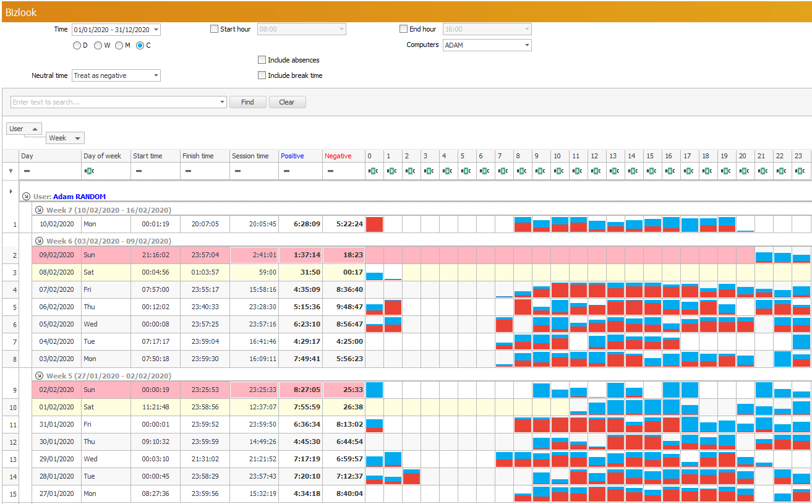
Task: Click the filter operator icon under hour 12 column
Action: pyautogui.click(x=595, y=171)
